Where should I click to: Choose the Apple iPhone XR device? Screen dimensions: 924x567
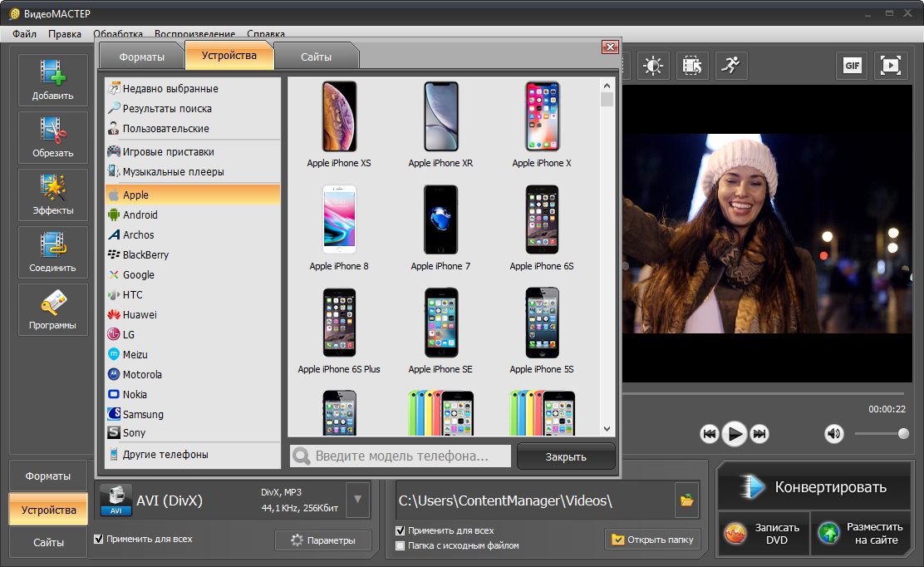coord(440,125)
